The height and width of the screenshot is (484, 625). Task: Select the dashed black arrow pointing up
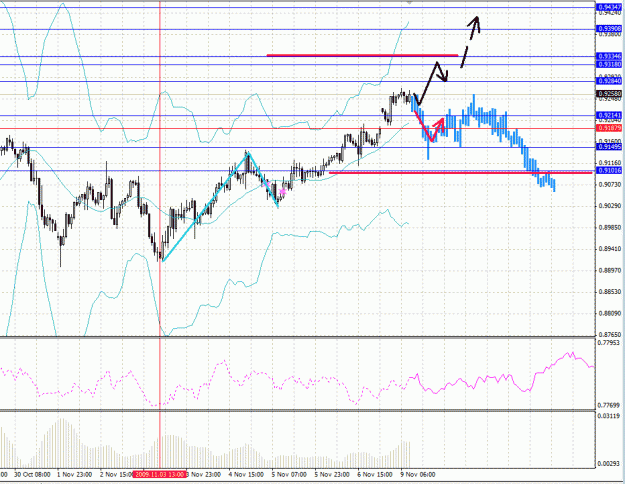tap(471, 41)
